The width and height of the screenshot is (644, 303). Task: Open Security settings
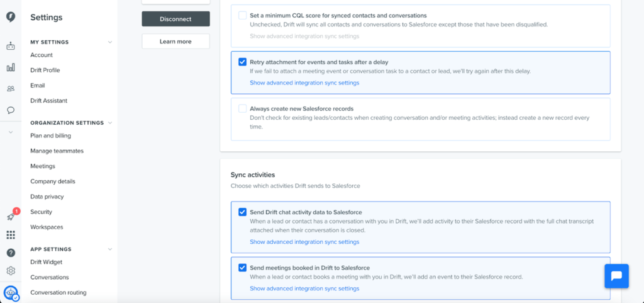[x=41, y=212]
